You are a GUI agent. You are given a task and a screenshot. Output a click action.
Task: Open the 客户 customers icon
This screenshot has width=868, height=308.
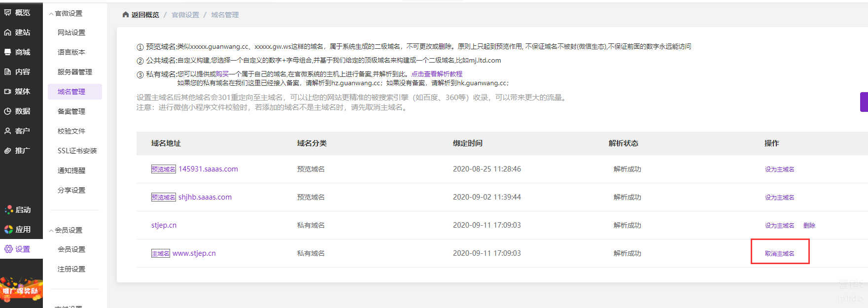coord(8,131)
